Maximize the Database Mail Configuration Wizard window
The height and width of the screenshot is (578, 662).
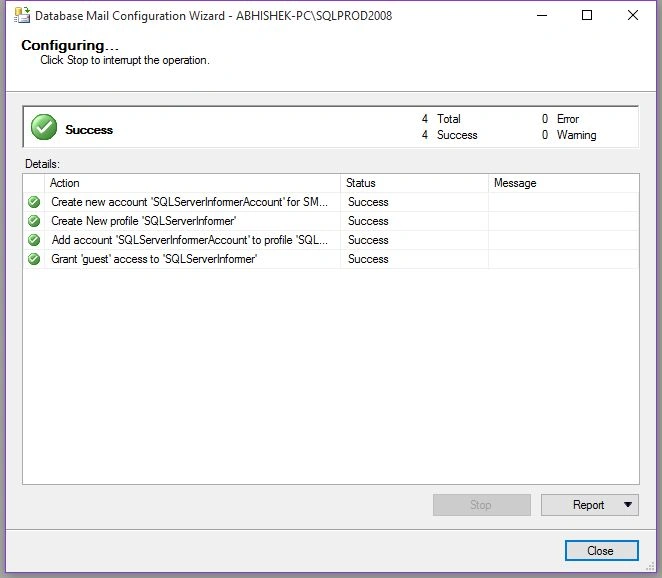pyautogui.click(x=587, y=16)
